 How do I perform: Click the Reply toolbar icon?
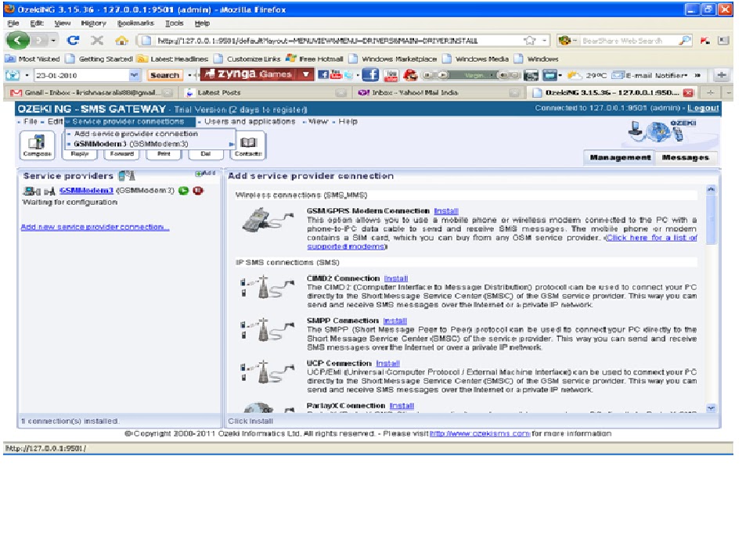[80, 153]
